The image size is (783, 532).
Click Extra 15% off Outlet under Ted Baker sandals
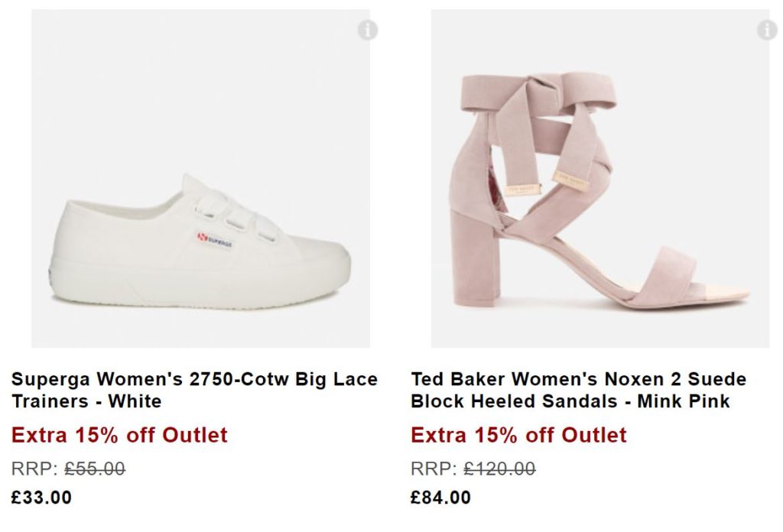[x=518, y=436]
